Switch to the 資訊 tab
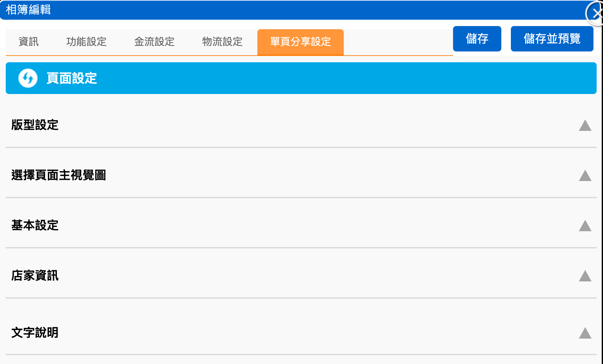This screenshot has height=364, width=603. click(x=29, y=42)
